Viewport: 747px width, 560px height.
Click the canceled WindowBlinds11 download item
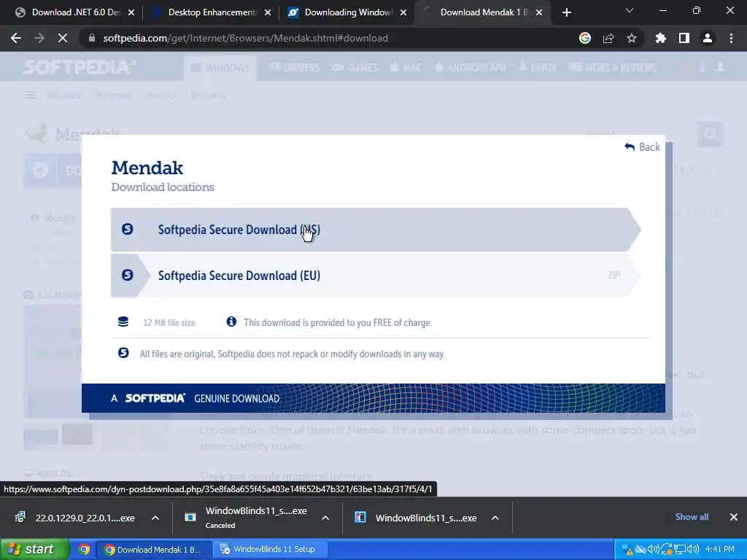(x=247, y=518)
